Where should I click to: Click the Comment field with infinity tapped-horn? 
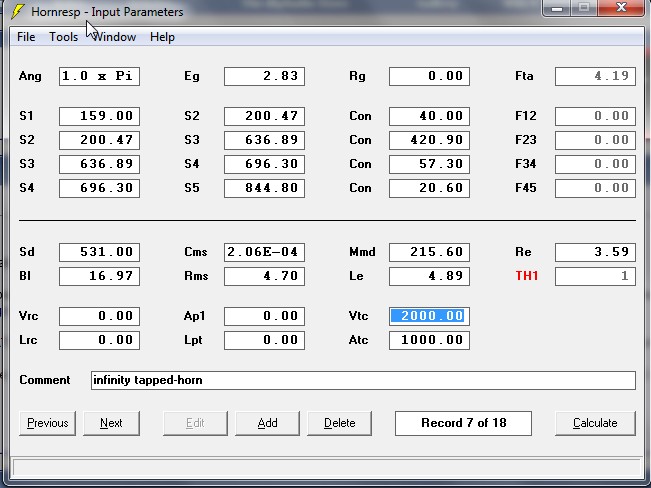(363, 380)
